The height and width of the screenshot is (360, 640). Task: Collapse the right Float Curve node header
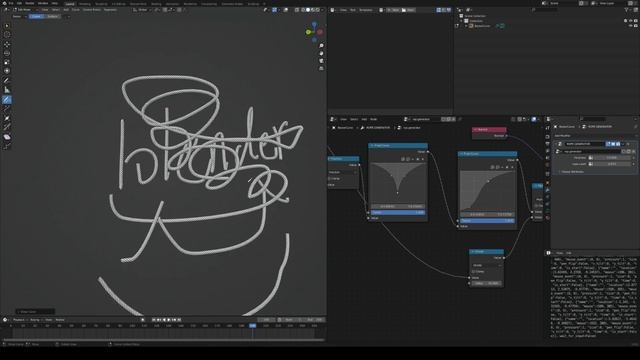(462, 154)
